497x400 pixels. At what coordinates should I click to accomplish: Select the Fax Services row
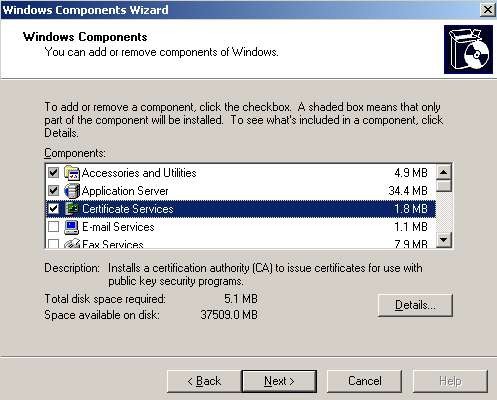[x=240, y=243]
